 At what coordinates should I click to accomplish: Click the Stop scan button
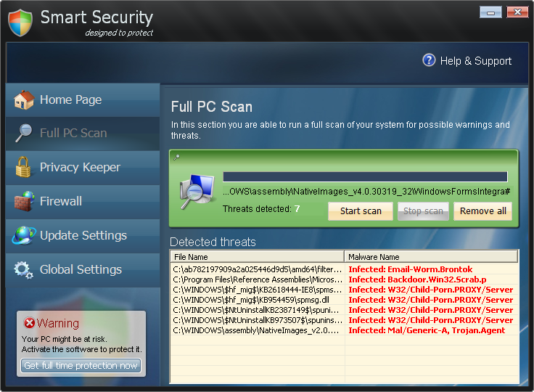click(423, 211)
